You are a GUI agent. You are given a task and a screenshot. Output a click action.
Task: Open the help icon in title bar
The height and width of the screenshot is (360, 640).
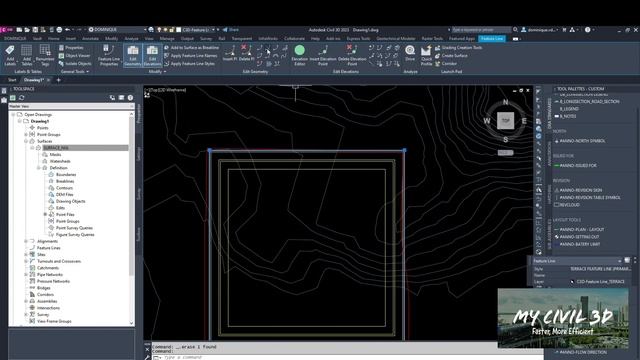click(x=588, y=30)
